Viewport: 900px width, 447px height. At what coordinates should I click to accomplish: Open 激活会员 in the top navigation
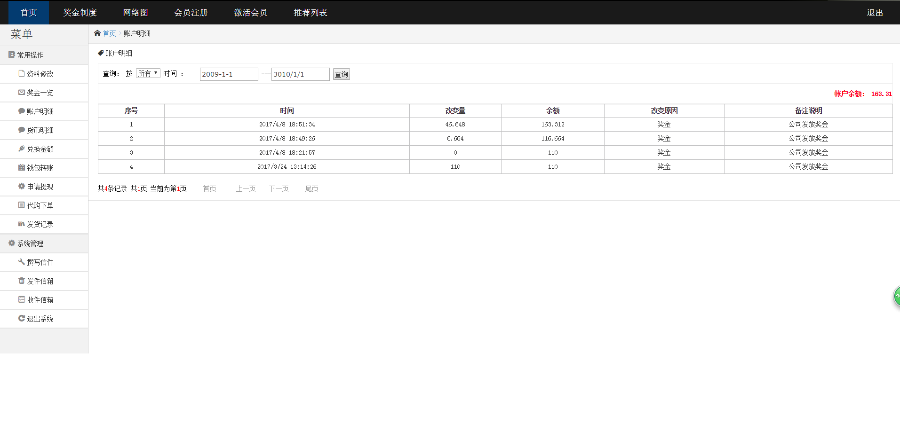click(x=251, y=13)
